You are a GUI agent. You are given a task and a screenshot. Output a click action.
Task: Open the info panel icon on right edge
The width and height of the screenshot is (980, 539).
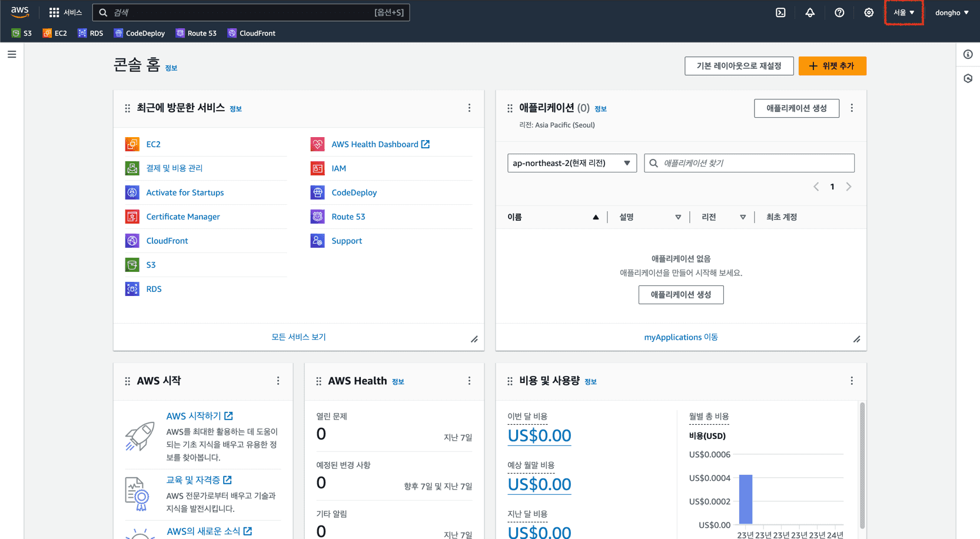point(968,54)
